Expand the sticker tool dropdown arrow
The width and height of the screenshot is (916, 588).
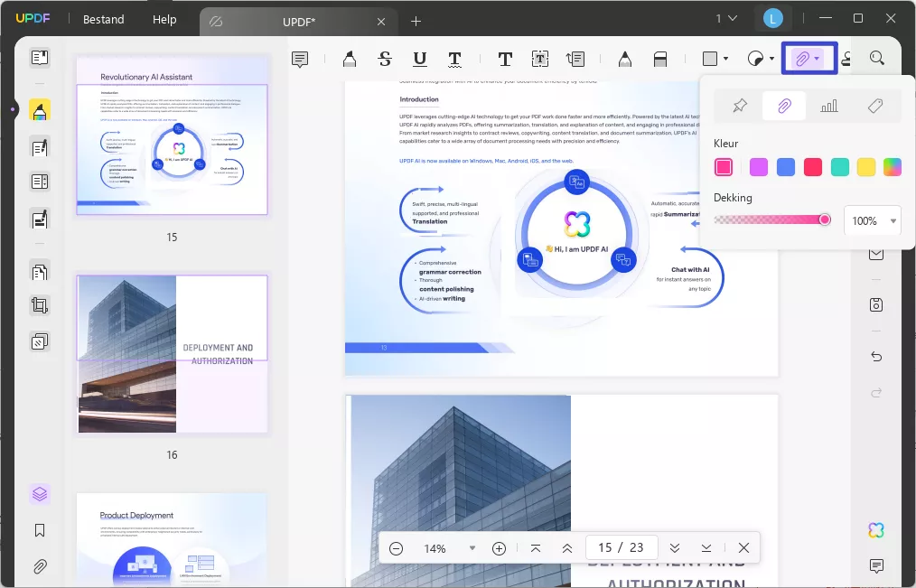[x=771, y=59]
